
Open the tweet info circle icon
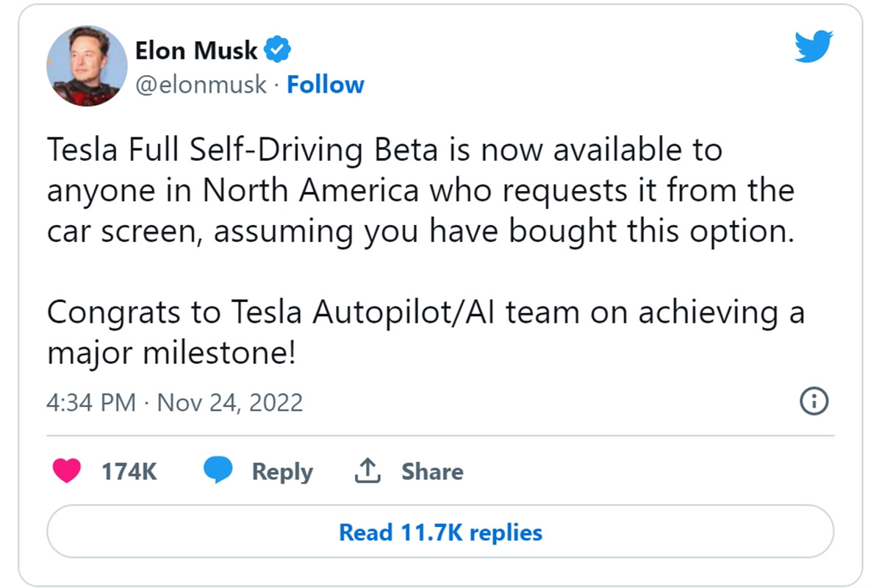coord(814,401)
